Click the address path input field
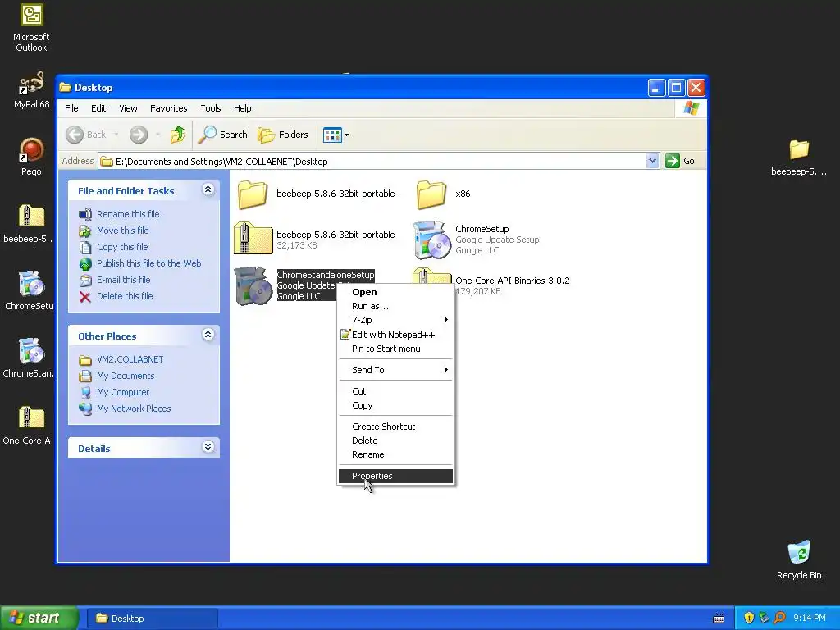Image resolution: width=840 pixels, height=630 pixels. coord(373,162)
